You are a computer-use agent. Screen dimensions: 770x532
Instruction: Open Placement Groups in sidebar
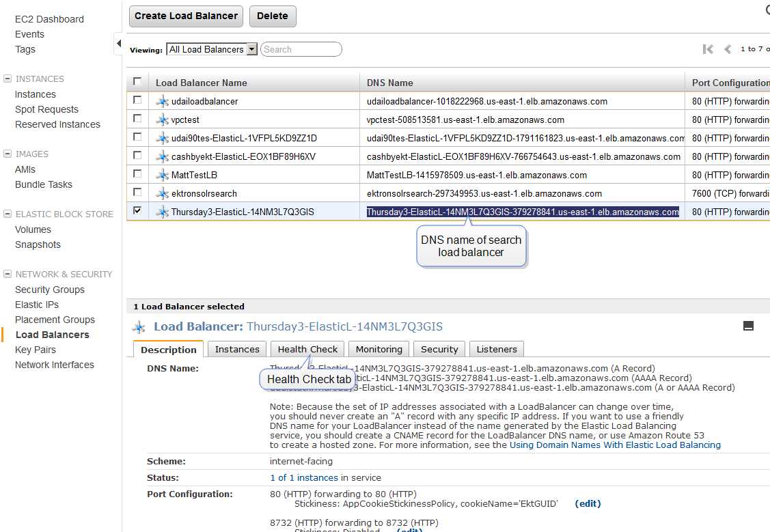[x=55, y=320]
